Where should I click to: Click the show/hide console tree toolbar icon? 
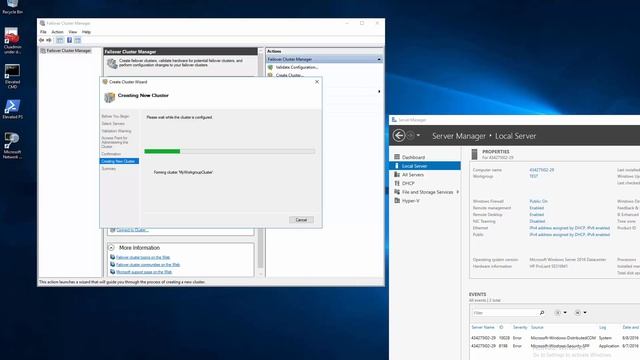click(x=60, y=40)
